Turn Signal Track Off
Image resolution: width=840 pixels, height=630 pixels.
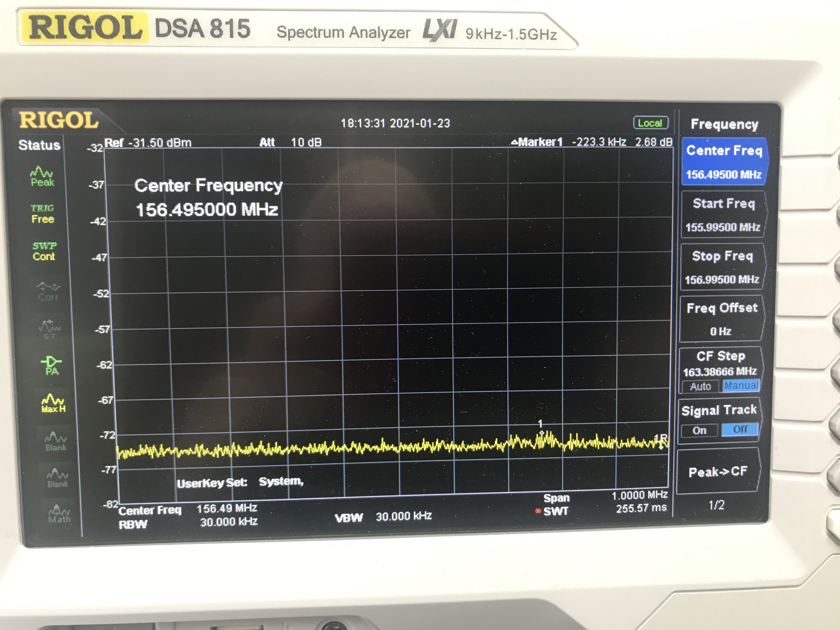[740, 429]
